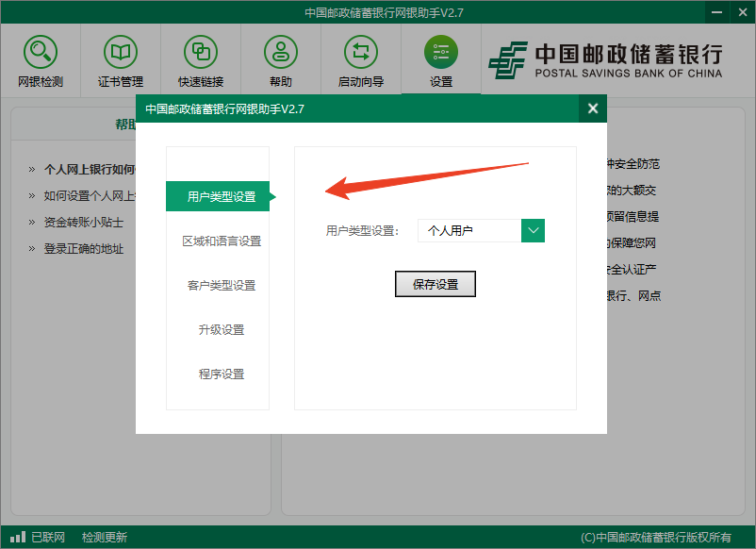Open the partially hidden 保障您网 link

(632, 242)
